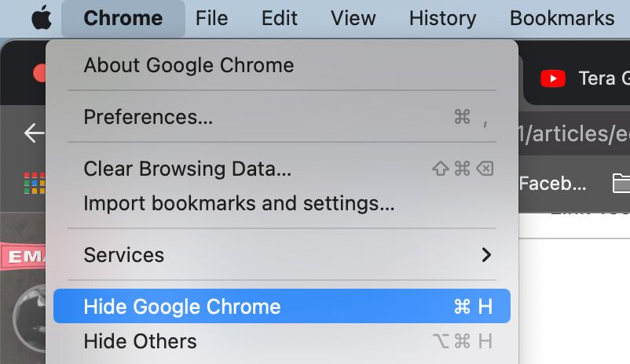Go back using the back arrow

coord(34,133)
